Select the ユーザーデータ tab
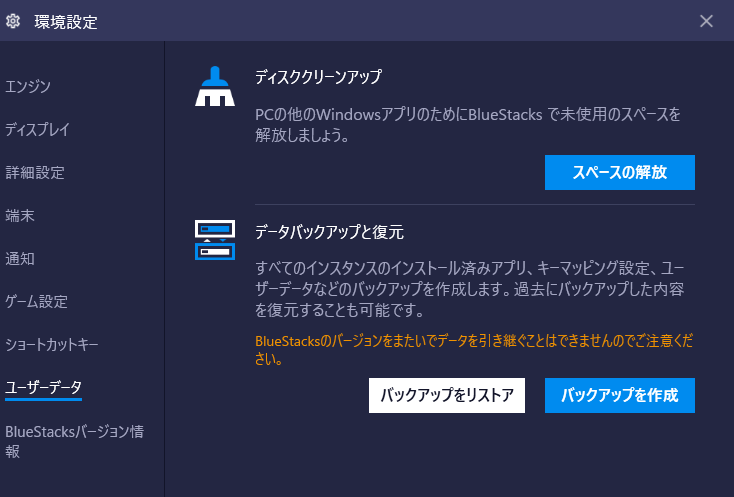 click(44, 387)
